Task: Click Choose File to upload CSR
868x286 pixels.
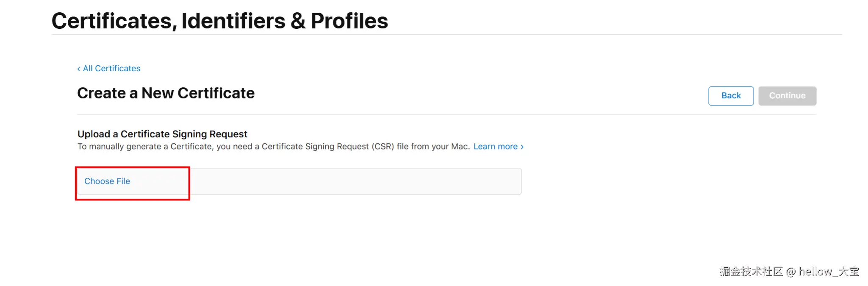Action: tap(107, 181)
